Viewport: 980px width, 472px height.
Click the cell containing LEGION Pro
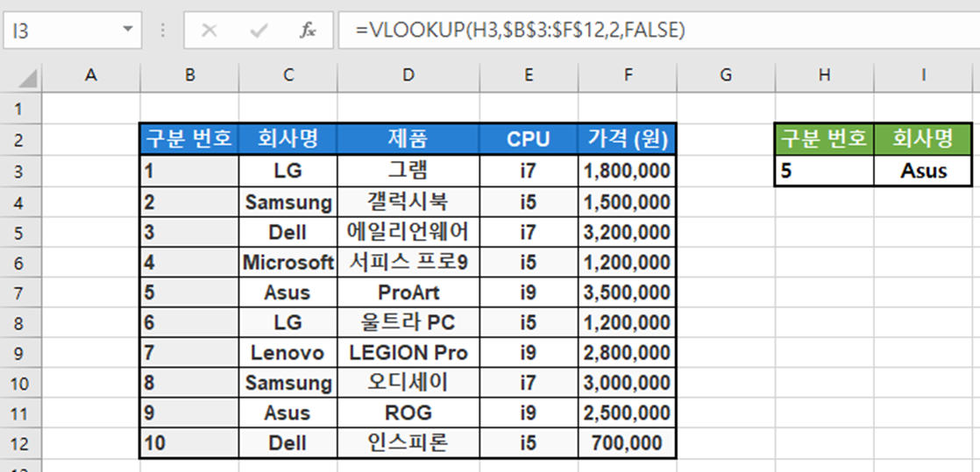pos(408,353)
